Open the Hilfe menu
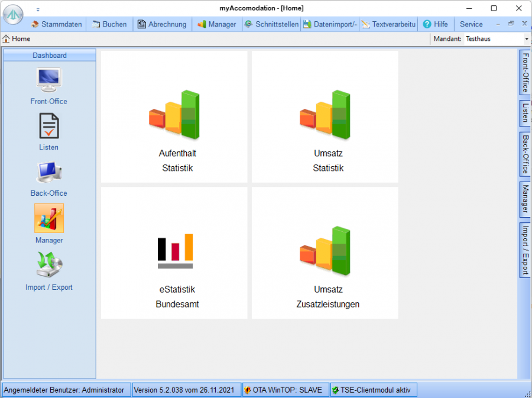Screen dimensions: 532x398 tap(435, 24)
